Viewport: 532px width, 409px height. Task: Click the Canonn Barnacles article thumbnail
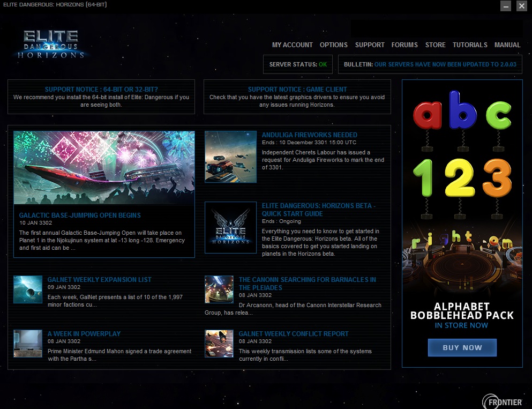tap(219, 289)
